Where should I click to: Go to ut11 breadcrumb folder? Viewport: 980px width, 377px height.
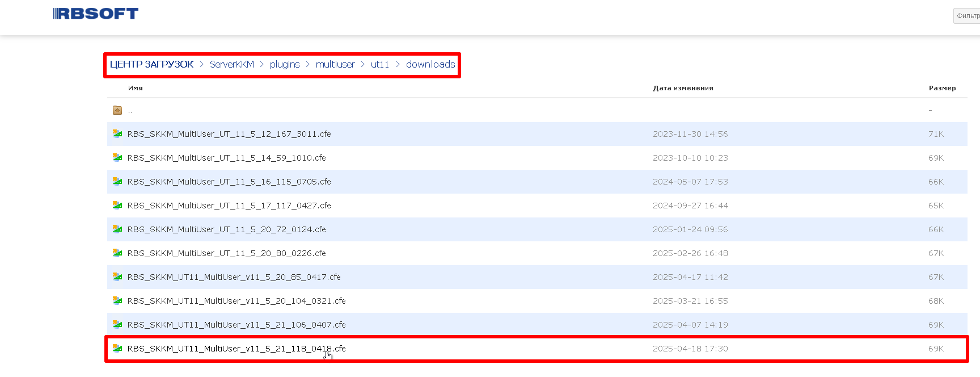click(380, 64)
